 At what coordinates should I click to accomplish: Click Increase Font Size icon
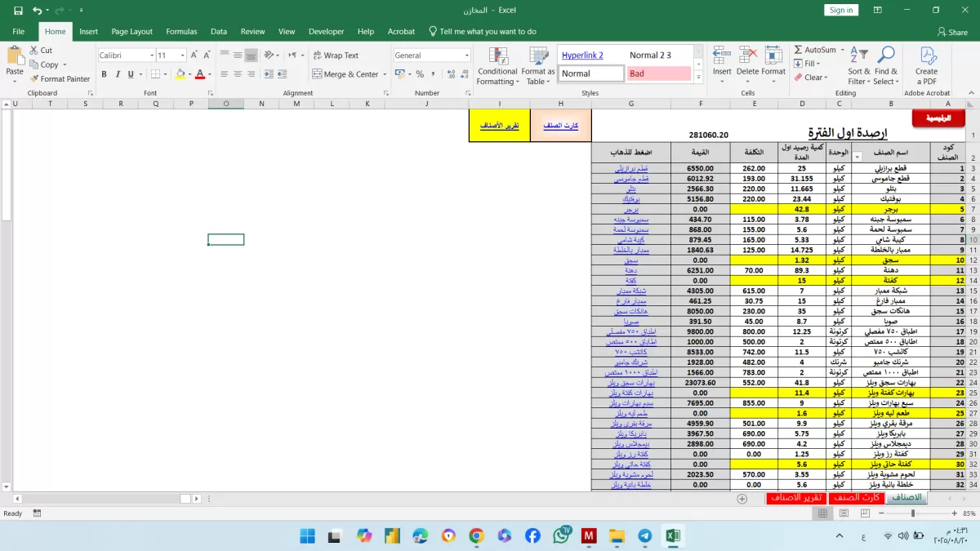196,56
